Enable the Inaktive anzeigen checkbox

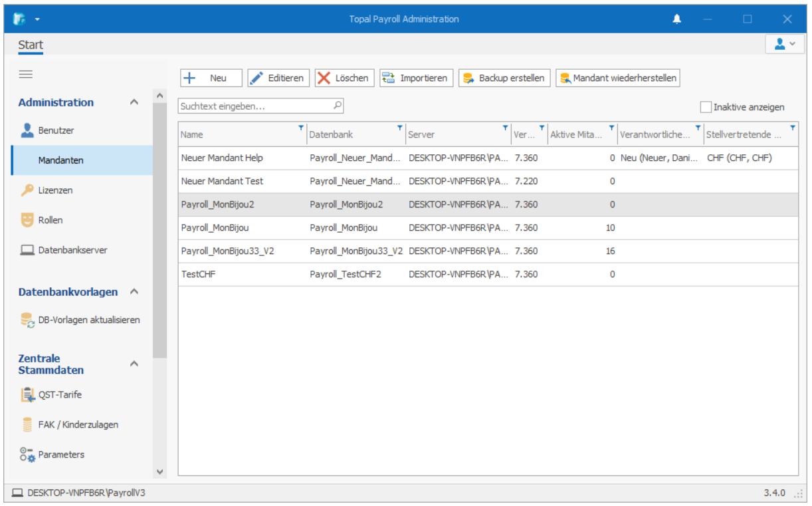(706, 107)
